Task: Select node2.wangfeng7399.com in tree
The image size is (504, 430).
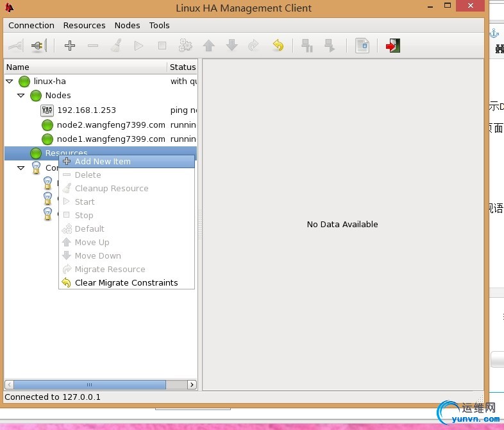Action: [111, 125]
